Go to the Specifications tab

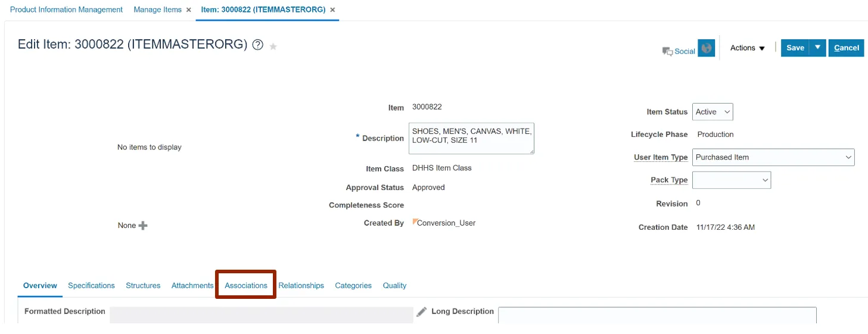91,286
